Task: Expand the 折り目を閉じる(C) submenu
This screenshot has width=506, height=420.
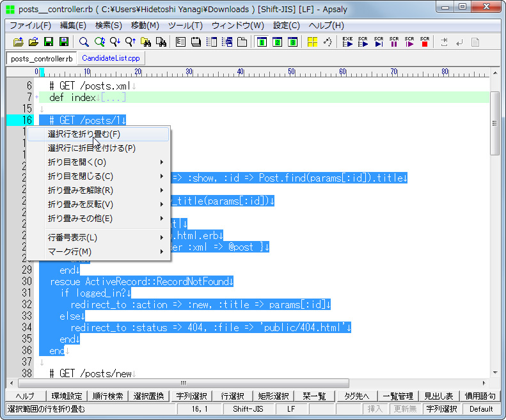Action: 98,176
